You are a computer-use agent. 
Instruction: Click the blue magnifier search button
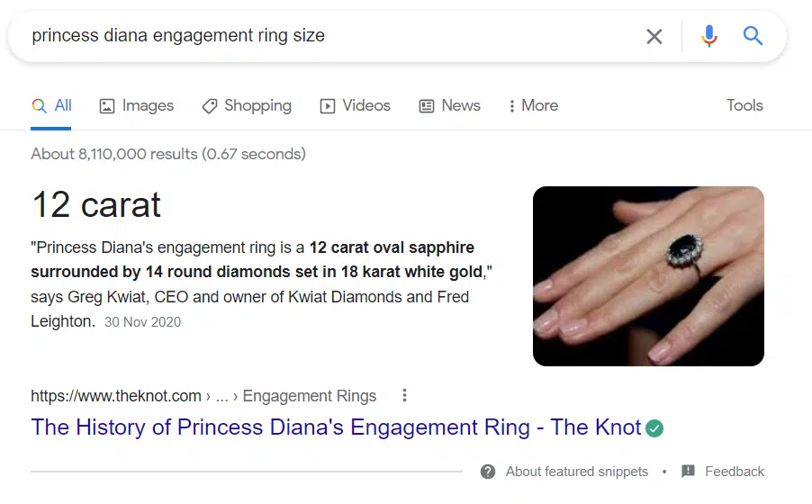pyautogui.click(x=753, y=36)
